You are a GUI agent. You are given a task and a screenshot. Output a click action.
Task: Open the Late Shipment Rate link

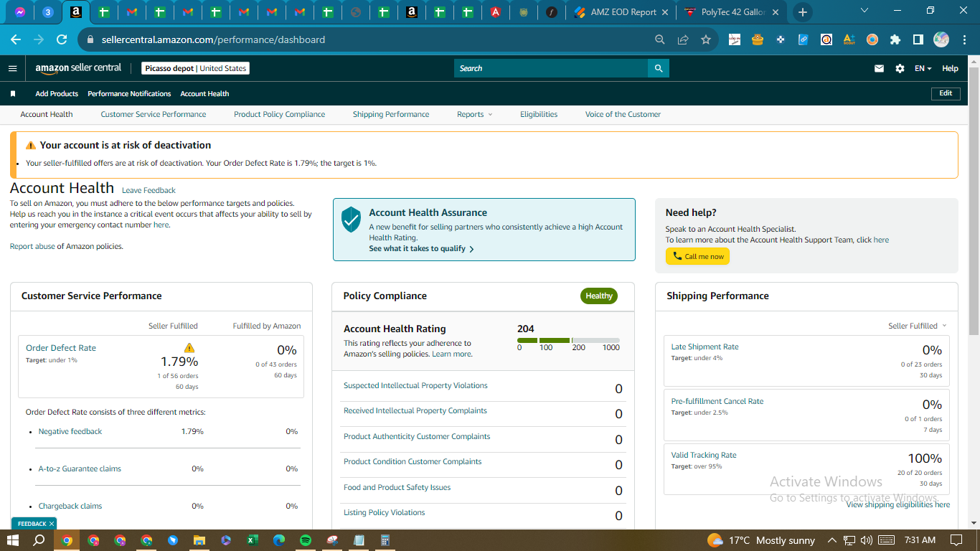(x=705, y=347)
